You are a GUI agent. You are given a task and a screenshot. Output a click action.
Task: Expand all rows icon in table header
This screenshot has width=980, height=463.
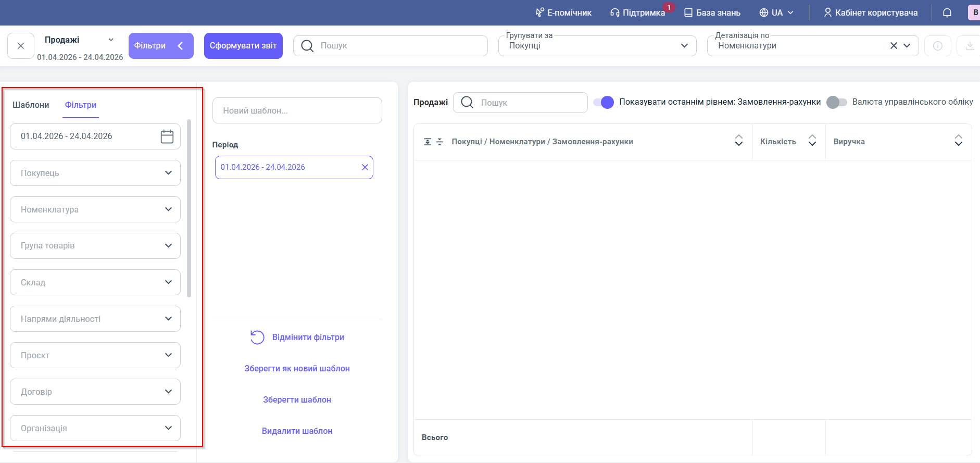click(428, 142)
